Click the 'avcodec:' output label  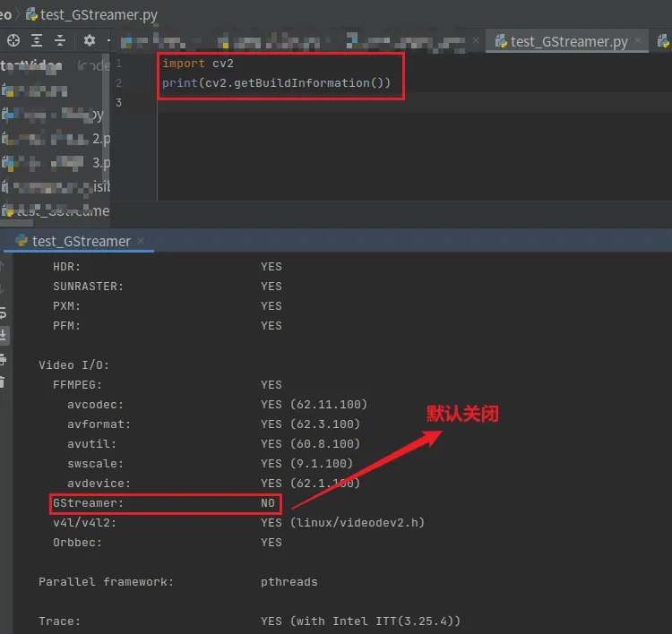[x=96, y=405]
